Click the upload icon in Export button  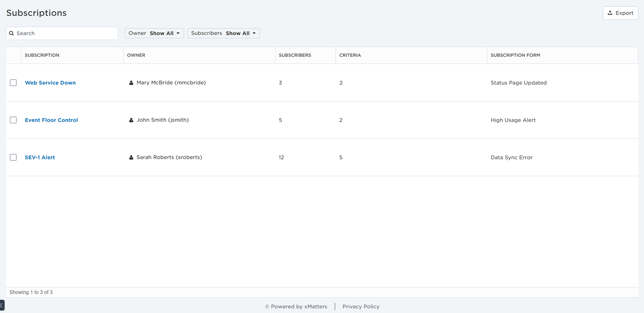[610, 13]
